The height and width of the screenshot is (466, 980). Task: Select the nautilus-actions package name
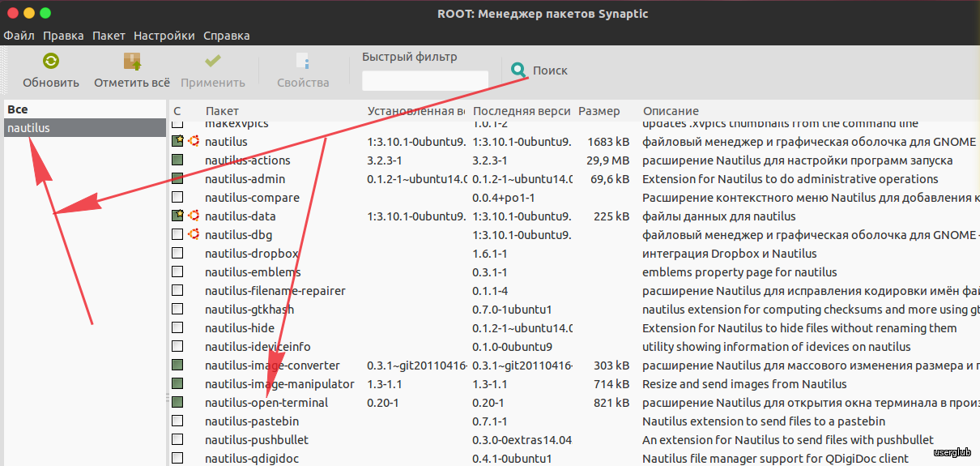coord(248,160)
